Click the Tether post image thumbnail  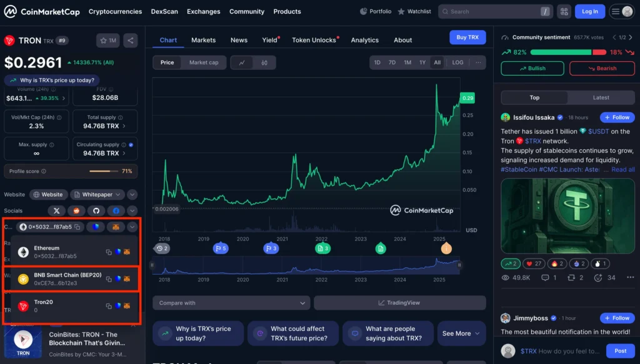tap(567, 215)
